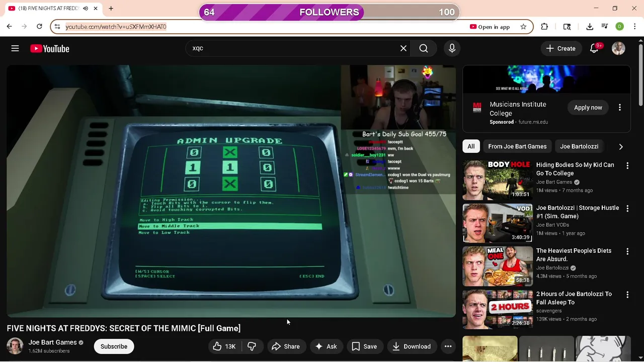Start voice search with microphone
The height and width of the screenshot is (362, 644).
point(452,48)
